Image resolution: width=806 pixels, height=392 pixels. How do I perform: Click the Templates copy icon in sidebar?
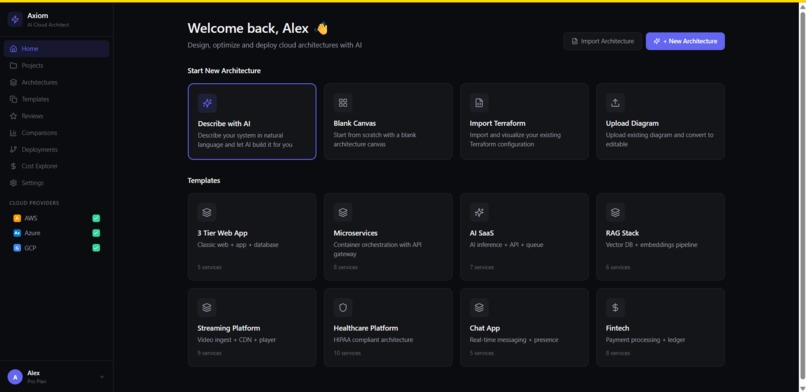[x=13, y=99]
